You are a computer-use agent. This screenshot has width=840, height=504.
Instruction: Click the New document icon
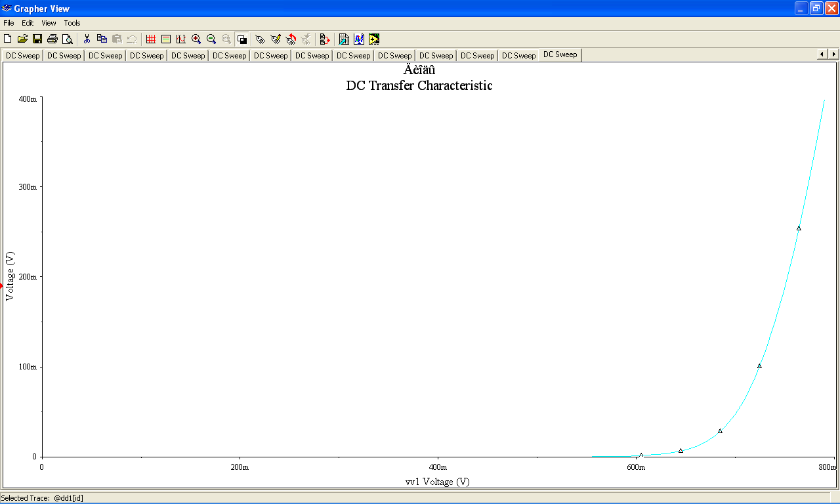pos(8,39)
